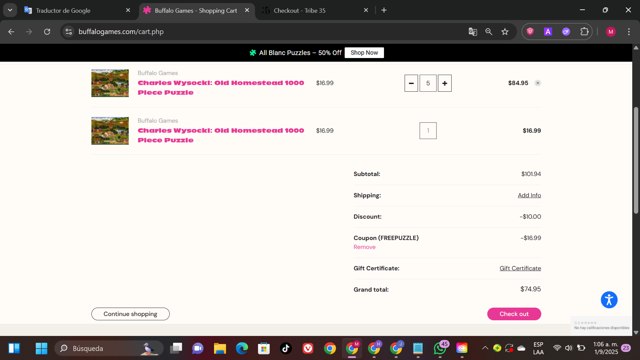Proceed with the Check out button
The image size is (640, 360).
click(514, 314)
